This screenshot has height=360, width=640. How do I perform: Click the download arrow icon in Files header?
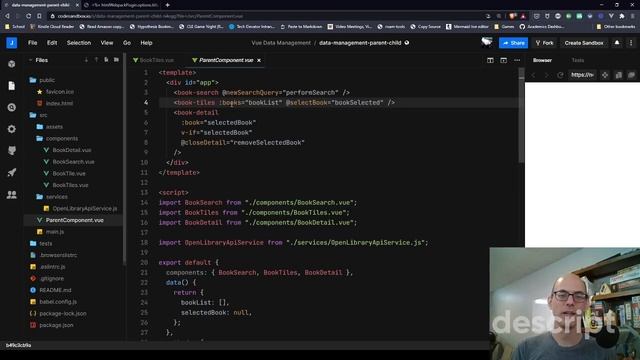point(86,60)
